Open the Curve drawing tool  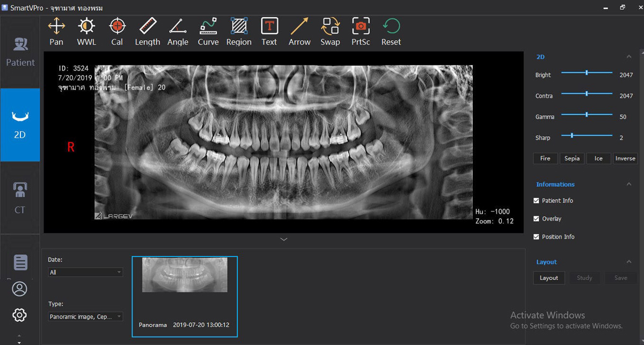(208, 31)
